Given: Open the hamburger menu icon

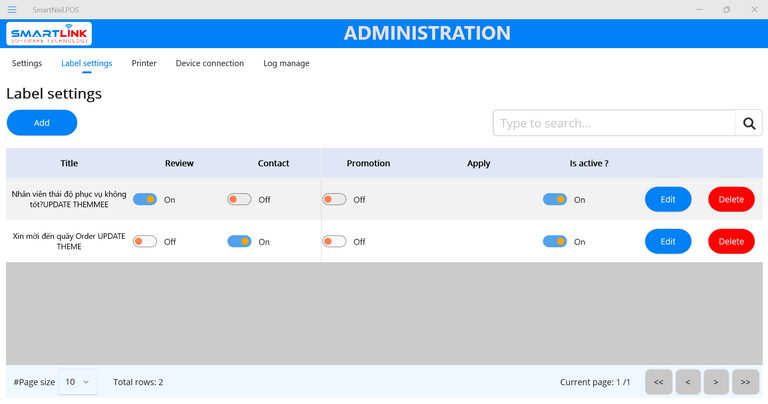Looking at the screenshot, I should [x=12, y=9].
